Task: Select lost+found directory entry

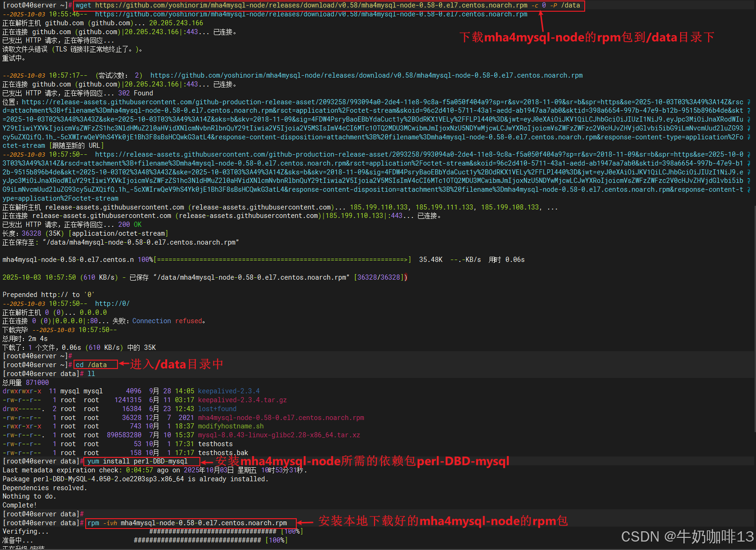Action: point(217,409)
